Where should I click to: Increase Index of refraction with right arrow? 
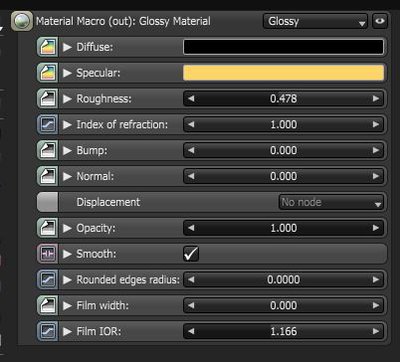click(376, 124)
